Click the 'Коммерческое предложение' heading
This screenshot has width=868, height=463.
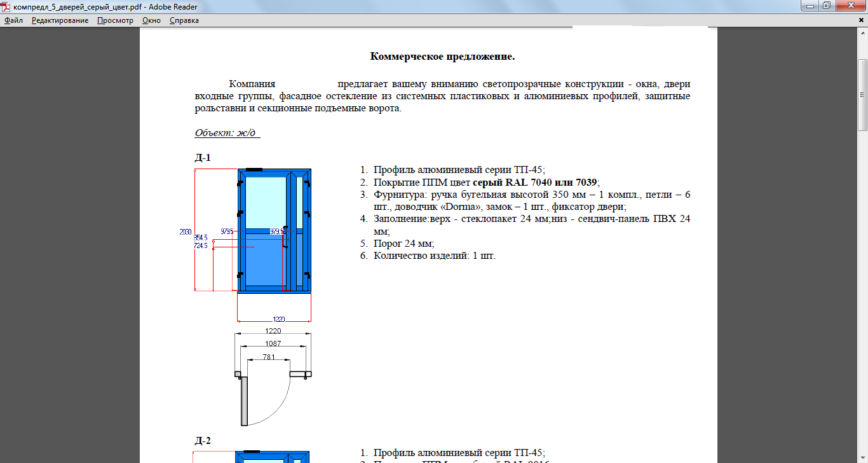click(442, 57)
